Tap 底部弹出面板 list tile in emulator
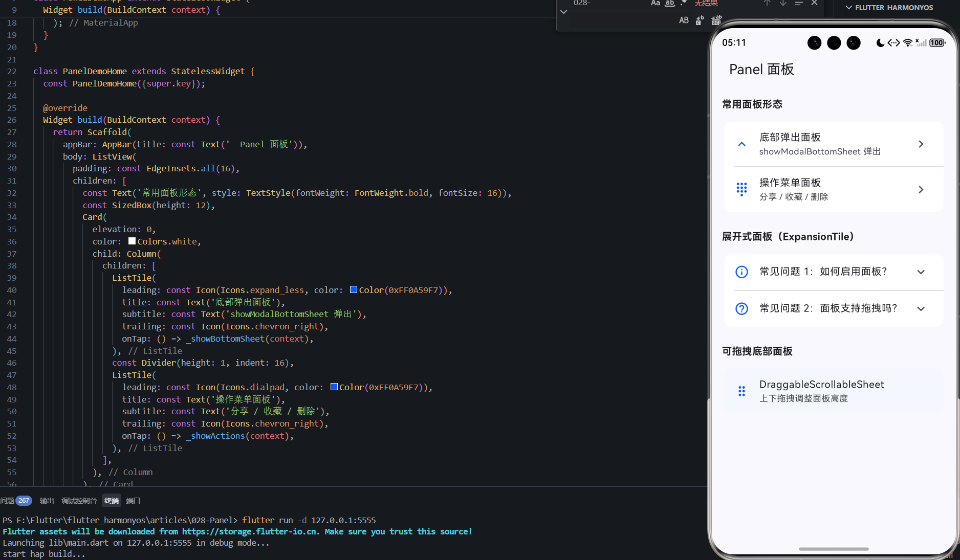 tap(834, 144)
